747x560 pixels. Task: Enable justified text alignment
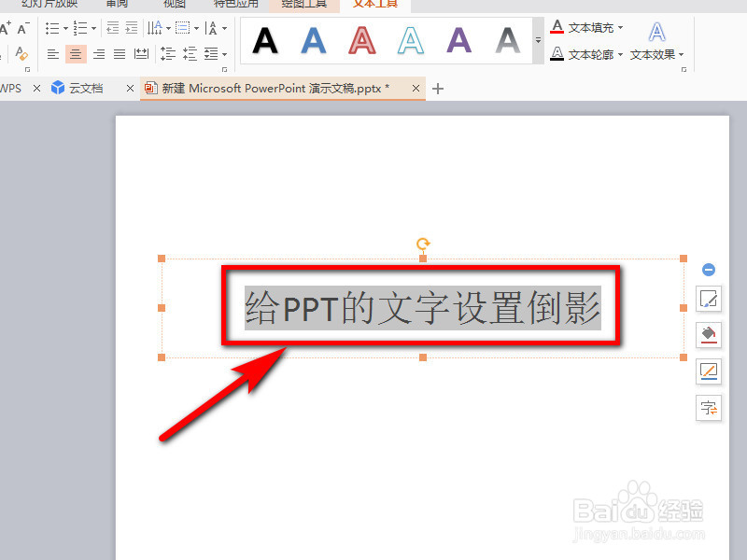tap(119, 53)
